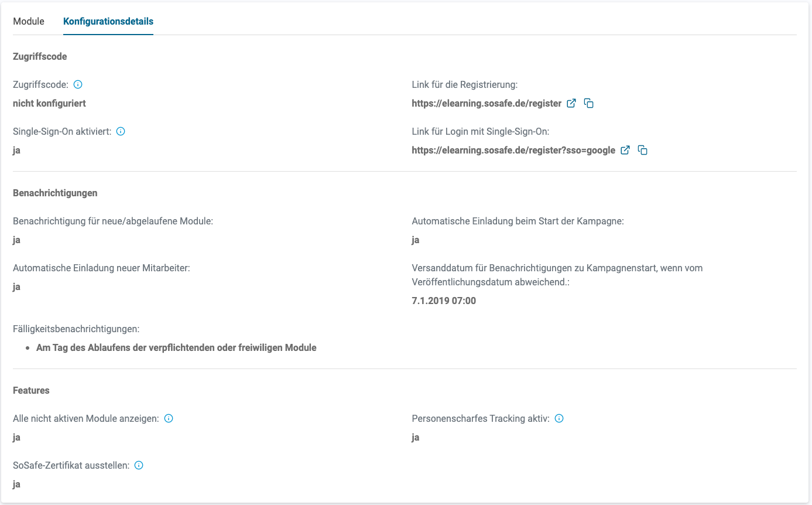Click info icon next to Personenscharfes Tracking aktiv
The height and width of the screenshot is (505, 812).
coord(559,418)
